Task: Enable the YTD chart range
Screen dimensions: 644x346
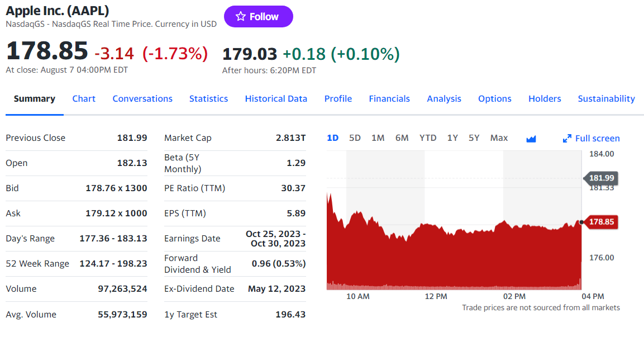Action: coord(428,137)
